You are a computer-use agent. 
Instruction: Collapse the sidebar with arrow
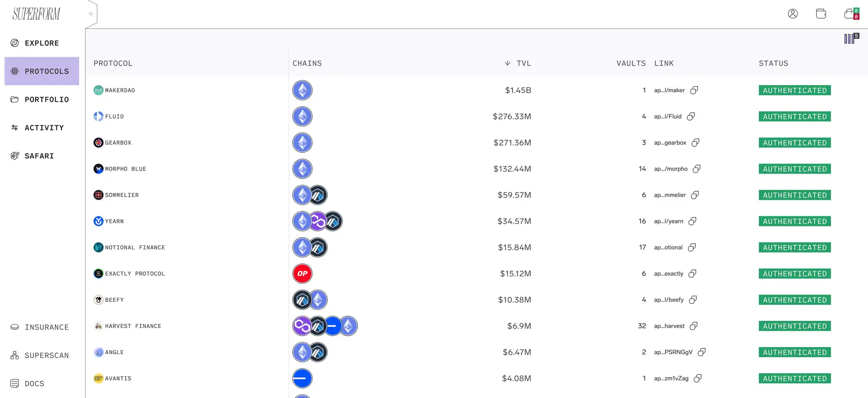[x=91, y=14]
